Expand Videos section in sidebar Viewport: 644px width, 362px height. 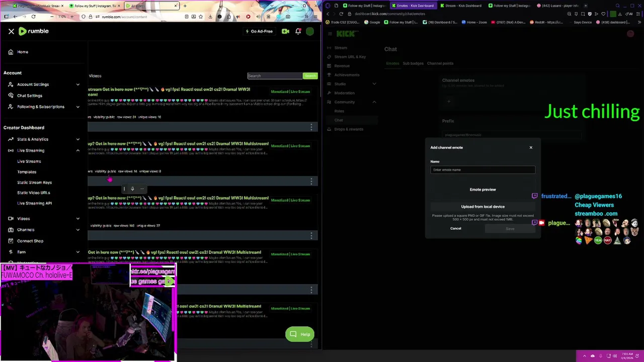pyautogui.click(x=44, y=219)
